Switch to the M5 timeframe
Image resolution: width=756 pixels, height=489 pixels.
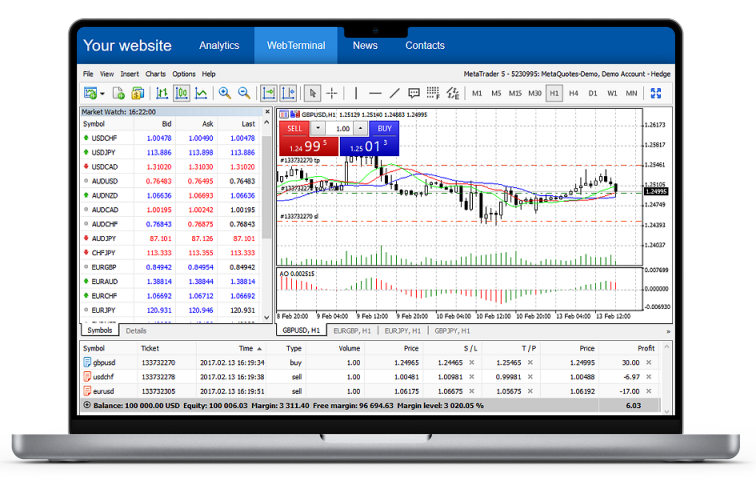click(496, 94)
